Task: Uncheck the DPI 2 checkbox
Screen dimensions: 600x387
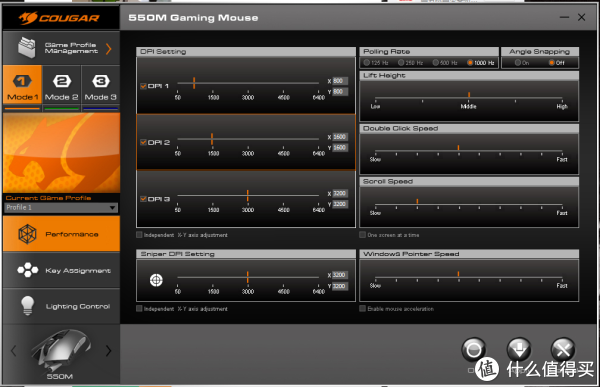Action: [143, 142]
